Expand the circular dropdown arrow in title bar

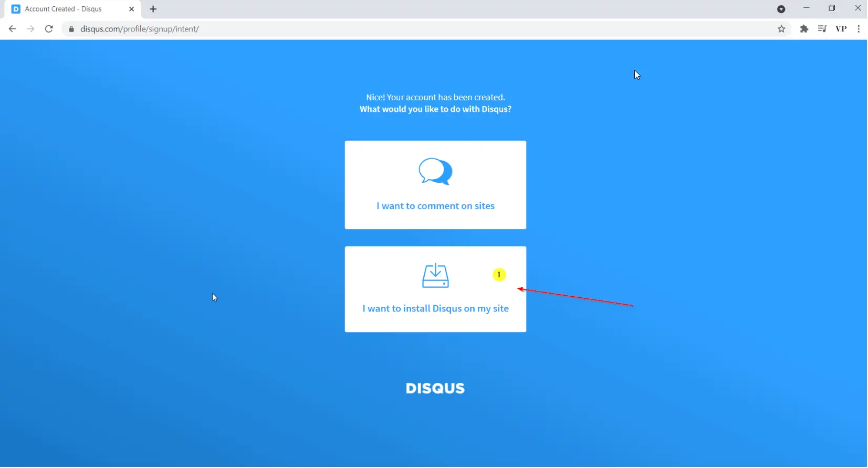coord(781,9)
